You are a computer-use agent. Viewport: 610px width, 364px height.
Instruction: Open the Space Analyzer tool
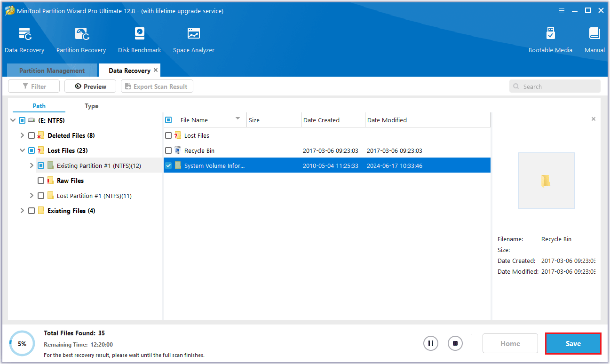[194, 34]
